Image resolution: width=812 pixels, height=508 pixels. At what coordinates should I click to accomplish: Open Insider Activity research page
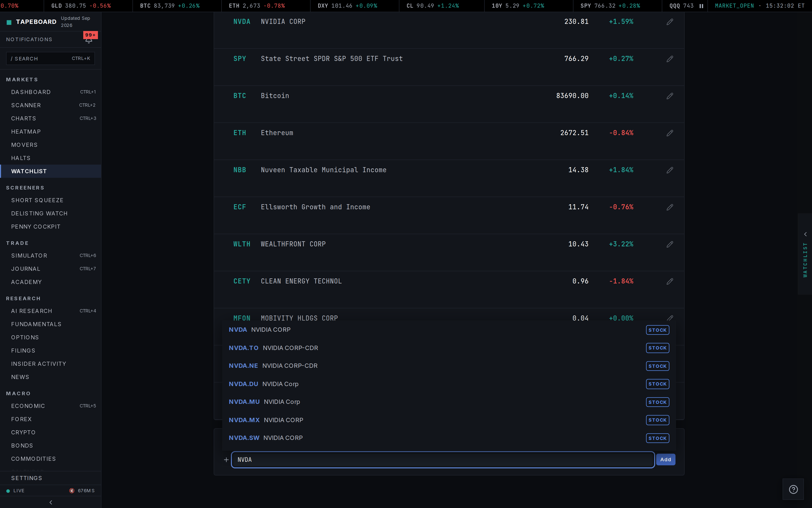tap(51, 364)
